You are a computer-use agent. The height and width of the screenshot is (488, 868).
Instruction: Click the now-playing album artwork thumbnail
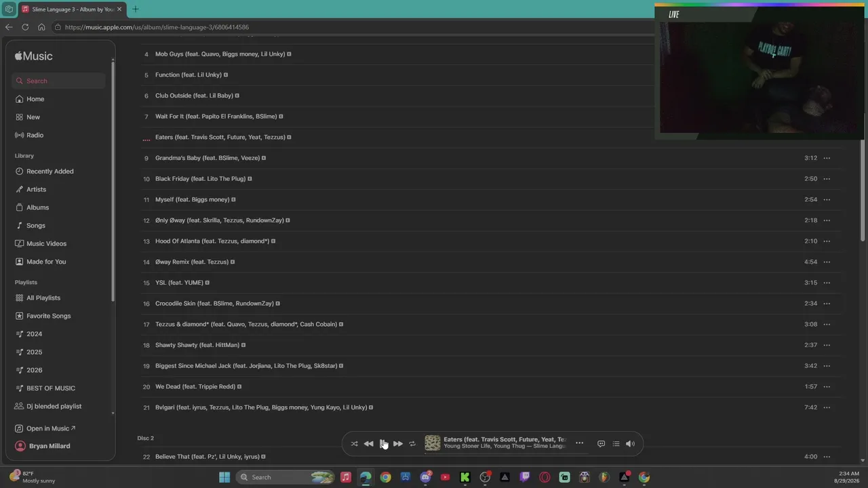(x=433, y=443)
